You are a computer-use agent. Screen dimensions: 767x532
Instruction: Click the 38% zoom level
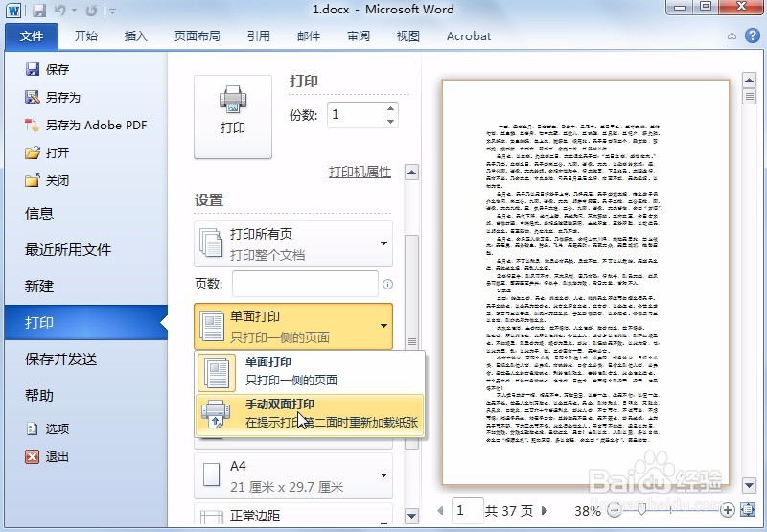(x=588, y=511)
